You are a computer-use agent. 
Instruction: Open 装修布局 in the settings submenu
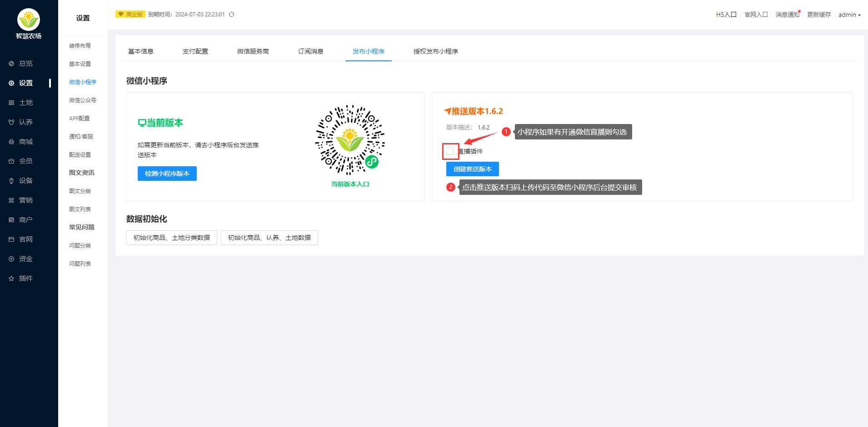80,46
